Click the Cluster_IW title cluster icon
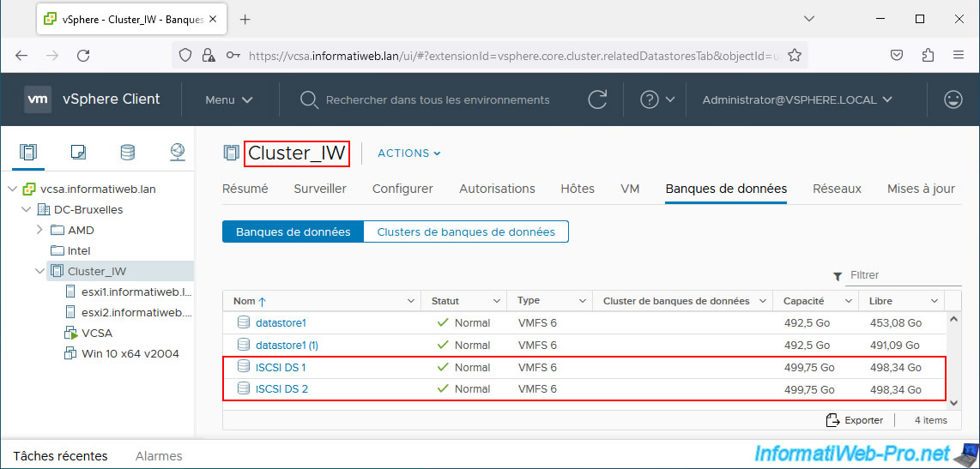Image resolution: width=980 pixels, height=469 pixels. [x=231, y=153]
